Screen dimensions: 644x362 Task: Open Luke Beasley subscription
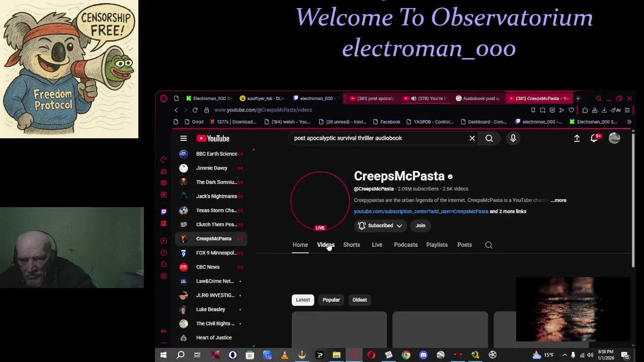point(211,309)
